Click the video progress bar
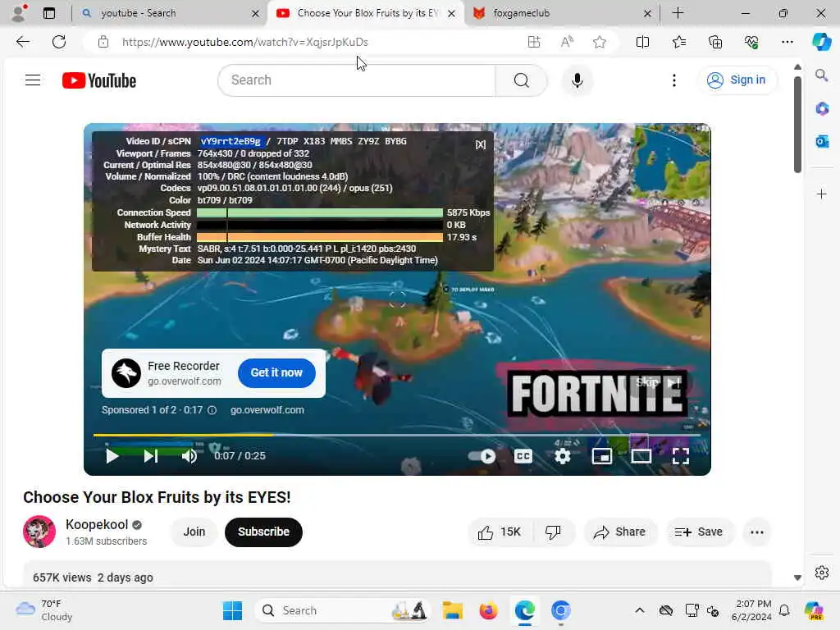840x630 pixels. 397,435
